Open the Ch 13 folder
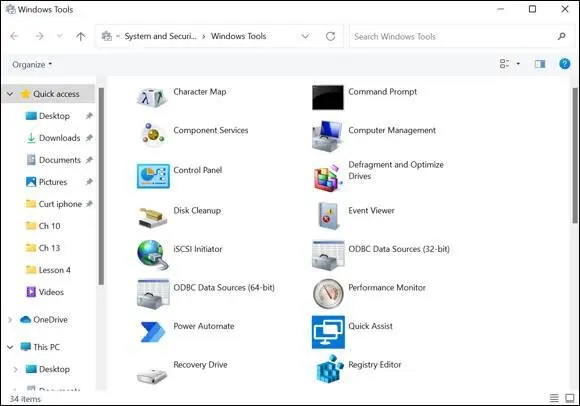 (43, 248)
